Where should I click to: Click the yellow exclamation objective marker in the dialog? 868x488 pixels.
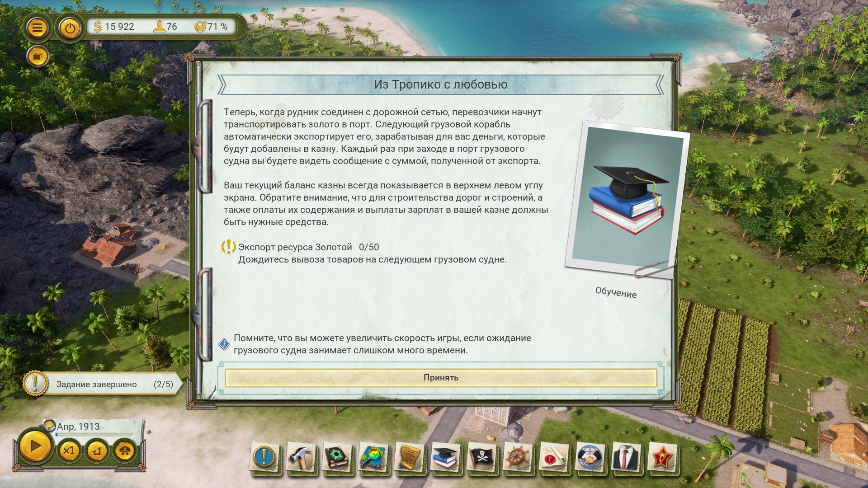tap(228, 247)
